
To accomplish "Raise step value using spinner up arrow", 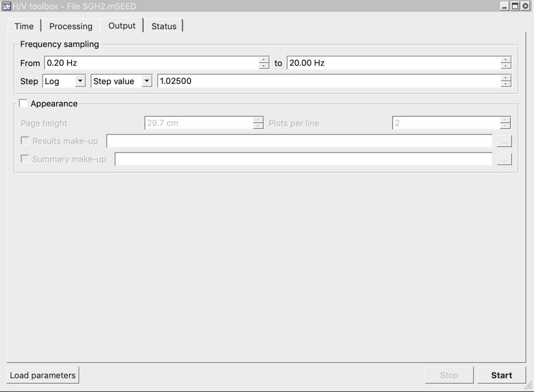I will tap(506, 78).
